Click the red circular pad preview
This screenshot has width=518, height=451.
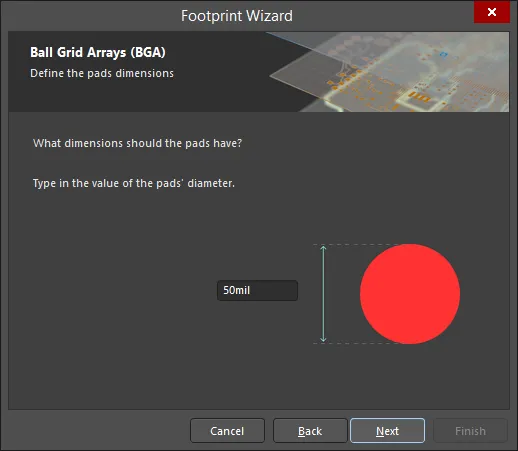click(x=410, y=294)
